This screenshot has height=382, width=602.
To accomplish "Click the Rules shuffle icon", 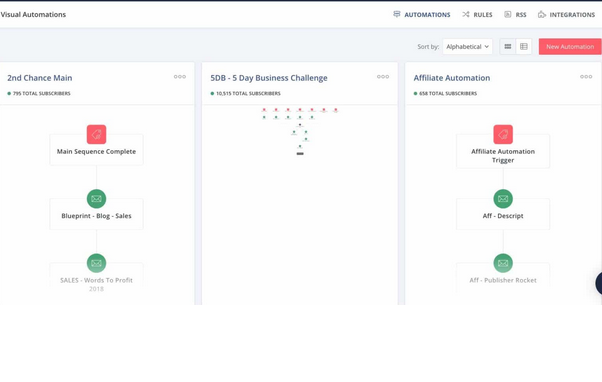I will (466, 14).
